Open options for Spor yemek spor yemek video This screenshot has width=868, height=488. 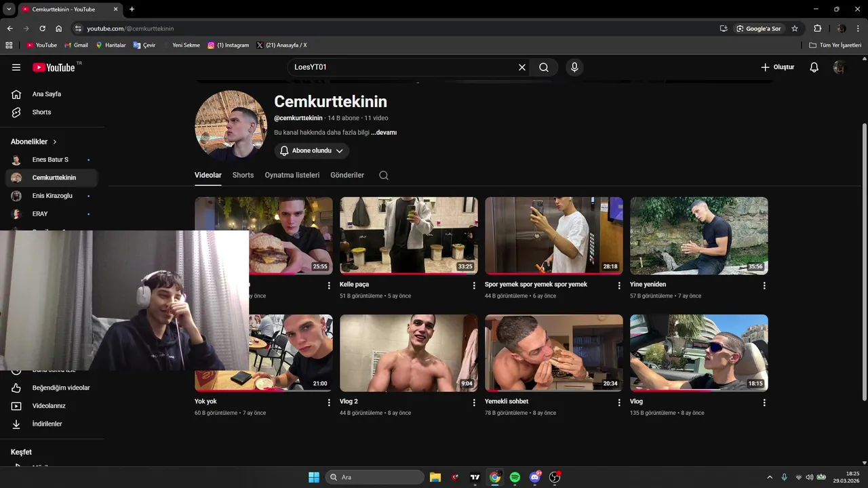[619, 285]
